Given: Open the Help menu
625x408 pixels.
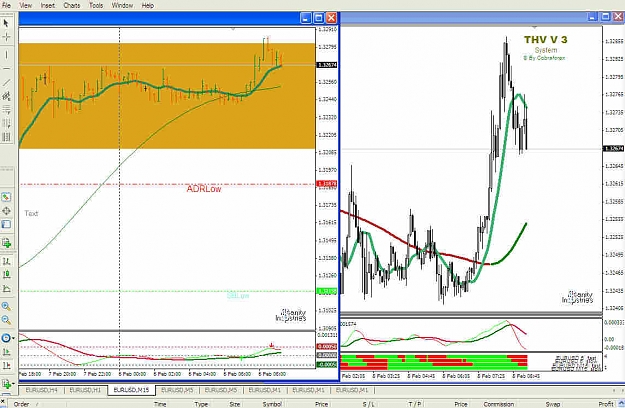Looking at the screenshot, I should pos(147,6).
